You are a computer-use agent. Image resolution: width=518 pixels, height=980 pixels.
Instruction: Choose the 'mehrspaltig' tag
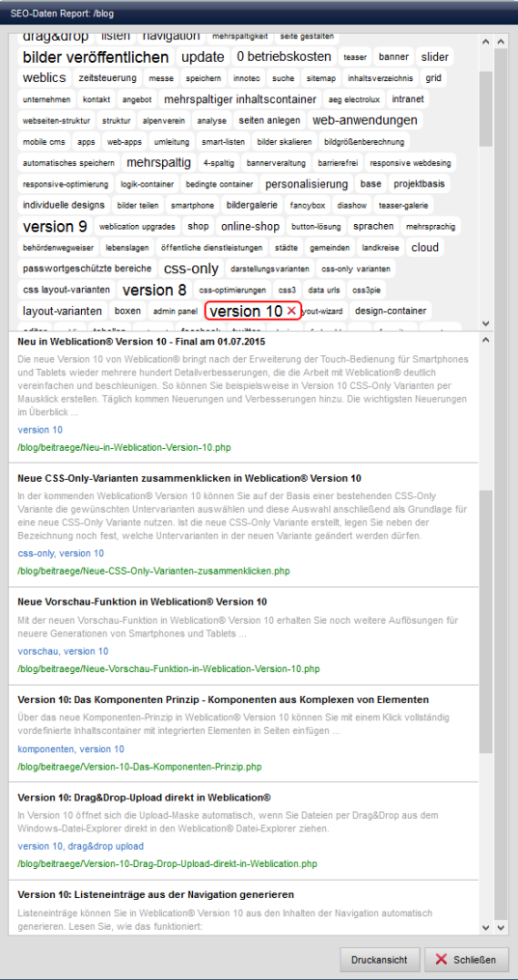pos(159,163)
